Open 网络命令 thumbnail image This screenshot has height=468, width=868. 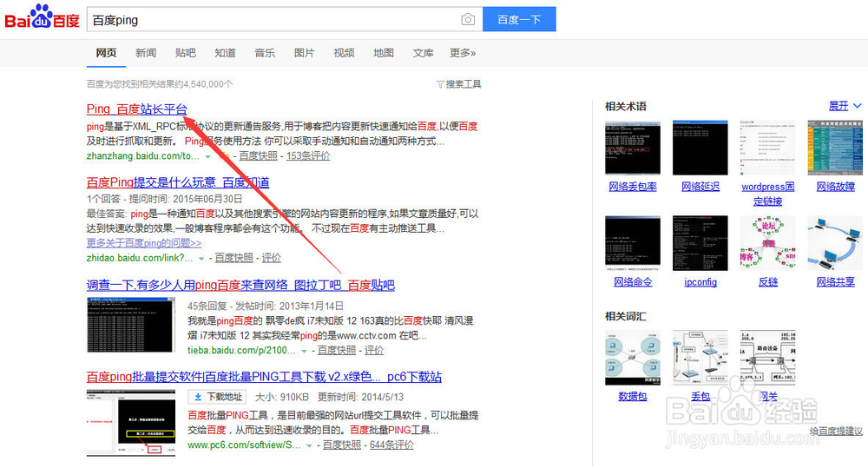pos(633,244)
